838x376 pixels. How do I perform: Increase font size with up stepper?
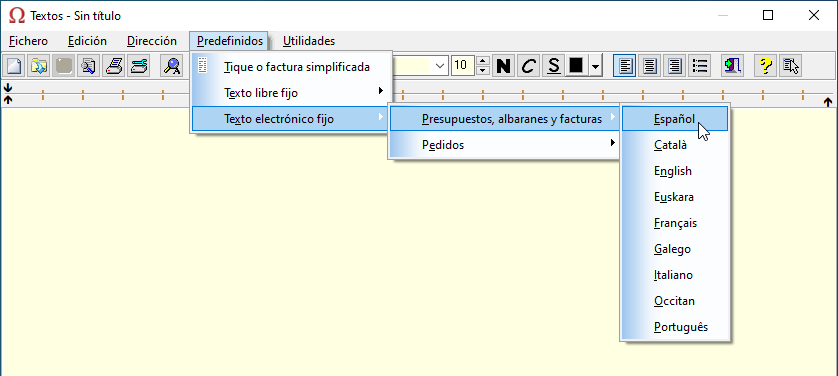coord(483,61)
